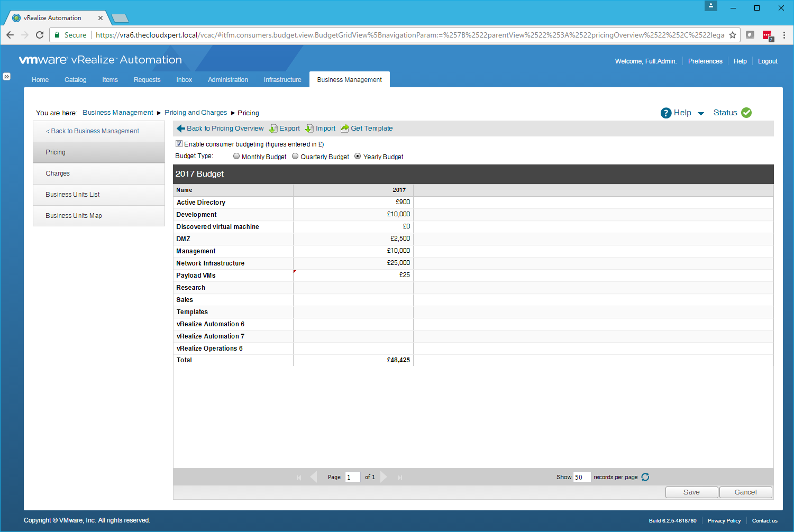Click the Export icon in toolbar
The image size is (794, 532).
pyautogui.click(x=273, y=129)
